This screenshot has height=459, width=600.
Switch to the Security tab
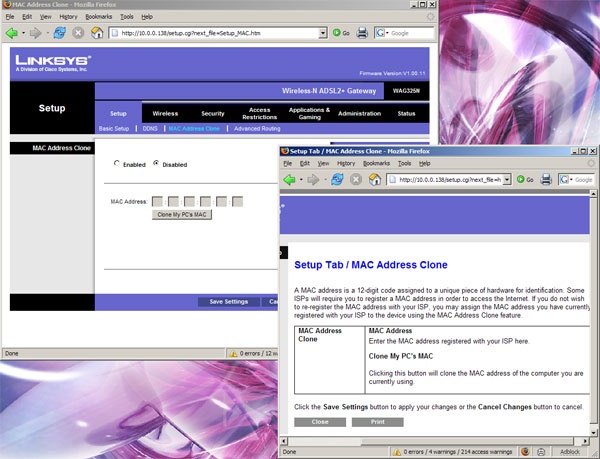click(x=213, y=114)
